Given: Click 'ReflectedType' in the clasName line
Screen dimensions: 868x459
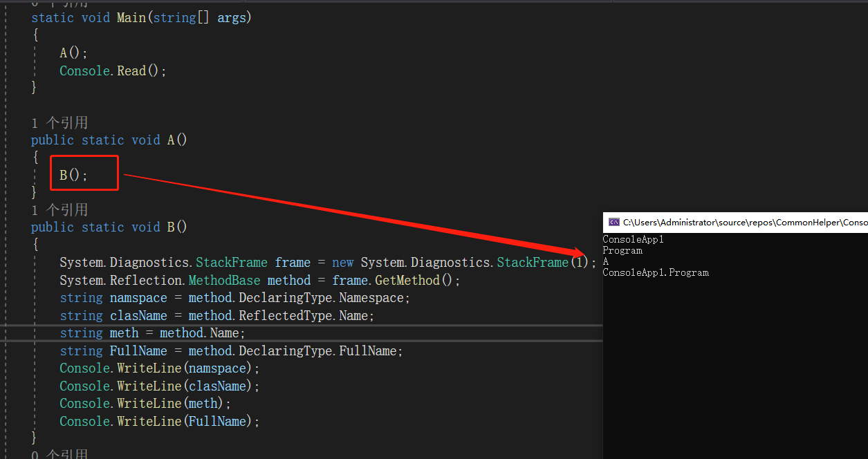Looking at the screenshot, I should (286, 315).
